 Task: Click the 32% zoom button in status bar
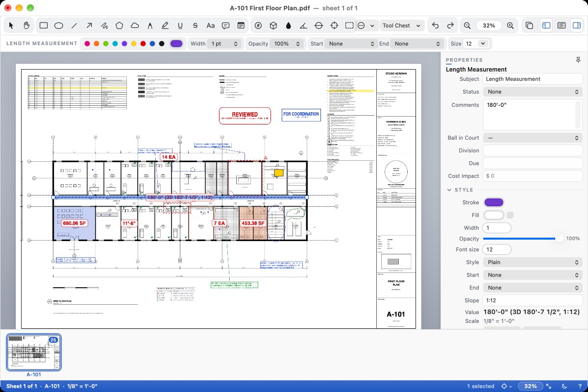(x=531, y=386)
